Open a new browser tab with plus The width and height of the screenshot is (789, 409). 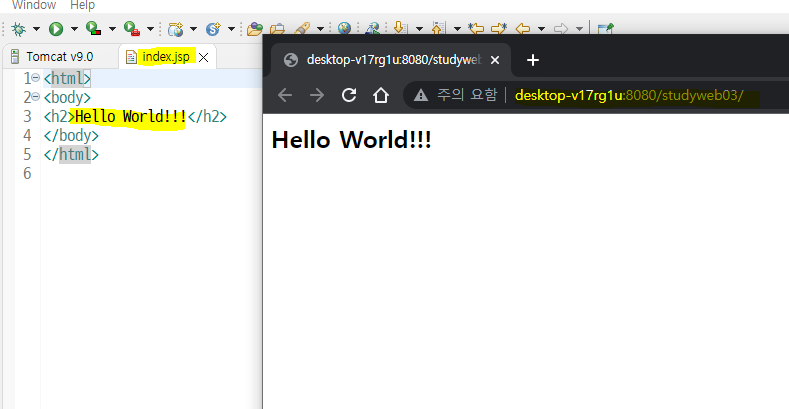(x=532, y=60)
